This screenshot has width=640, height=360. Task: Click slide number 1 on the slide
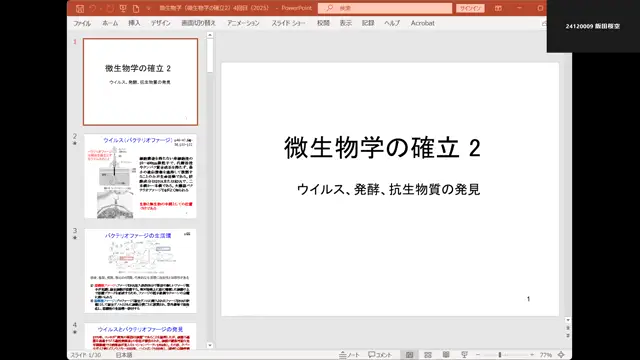528,299
